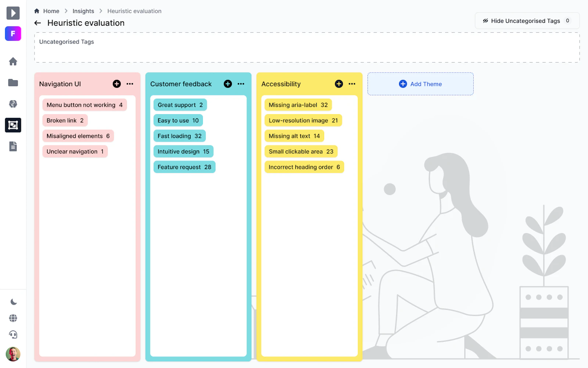Select the Intuitive design tag
Image resolution: width=588 pixels, height=368 pixels.
[x=183, y=151]
